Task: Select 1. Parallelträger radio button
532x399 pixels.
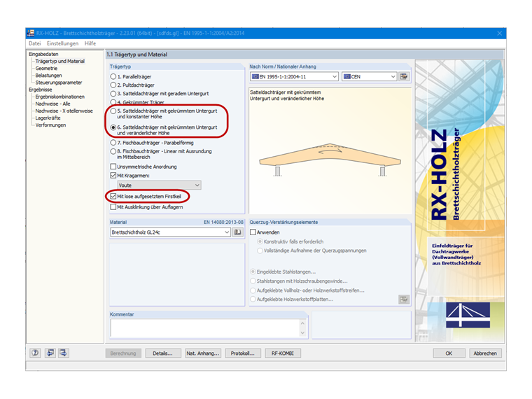Action: pyautogui.click(x=113, y=77)
